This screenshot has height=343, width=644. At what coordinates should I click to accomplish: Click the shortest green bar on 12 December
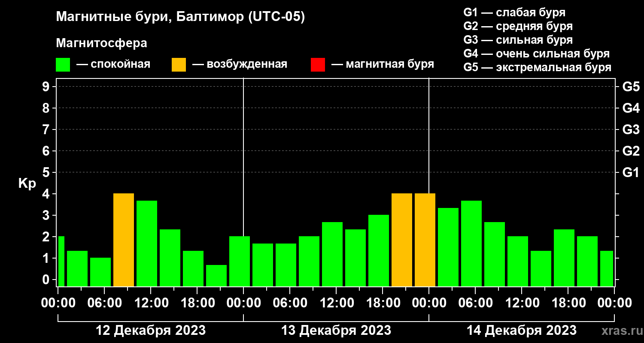[216, 275]
